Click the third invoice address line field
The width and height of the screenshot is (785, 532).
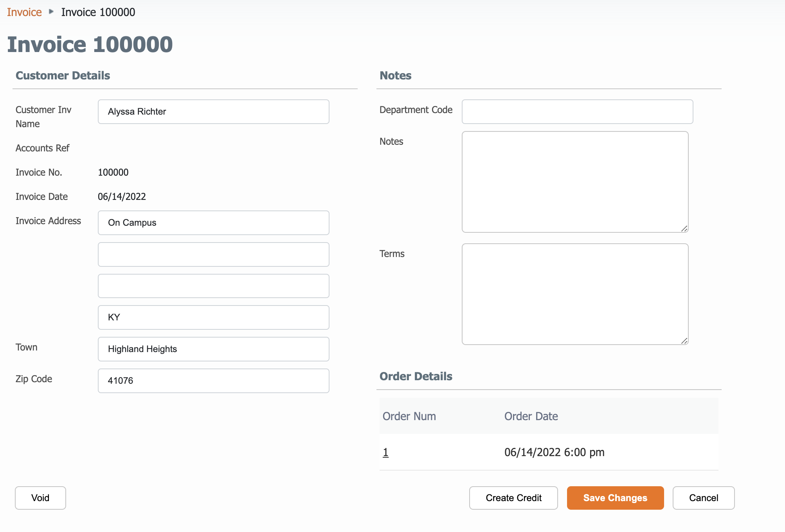pos(214,286)
